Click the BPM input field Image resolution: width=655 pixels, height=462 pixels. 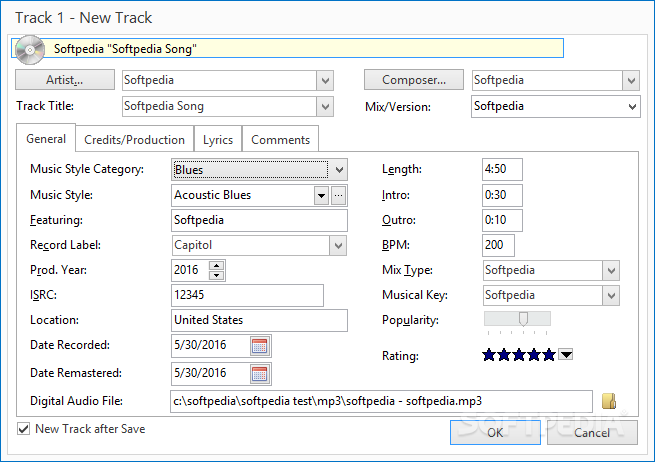(x=498, y=245)
